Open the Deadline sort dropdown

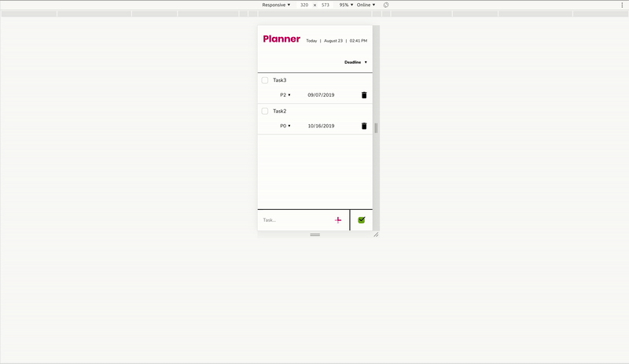click(355, 62)
